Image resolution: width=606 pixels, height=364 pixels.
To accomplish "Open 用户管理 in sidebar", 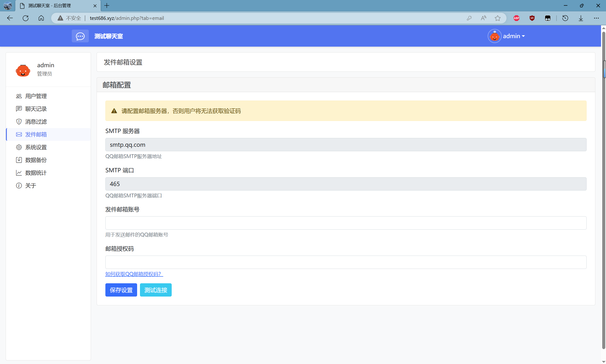I will click(x=36, y=96).
